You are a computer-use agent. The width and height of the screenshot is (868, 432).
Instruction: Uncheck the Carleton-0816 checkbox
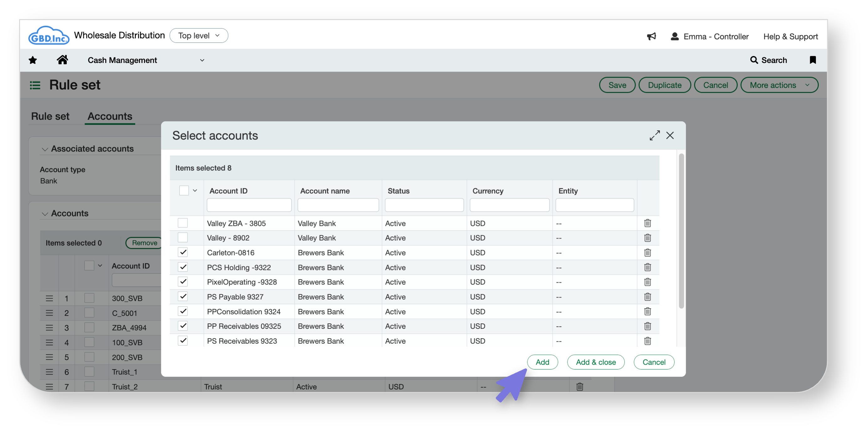183,252
